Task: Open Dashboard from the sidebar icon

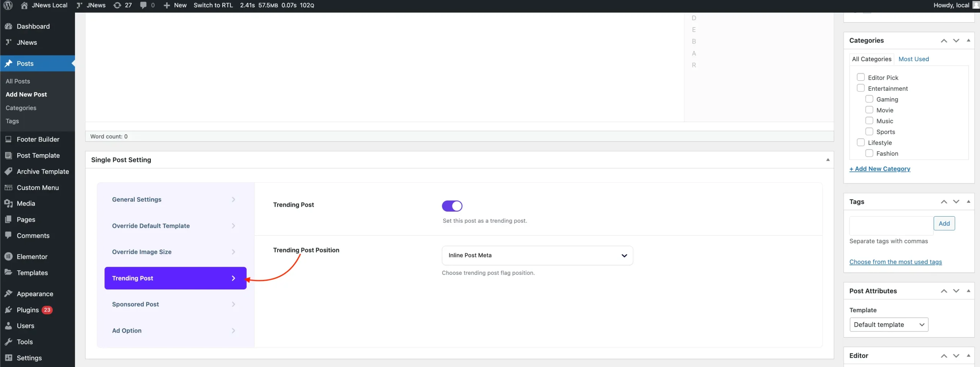Action: pos(8,26)
